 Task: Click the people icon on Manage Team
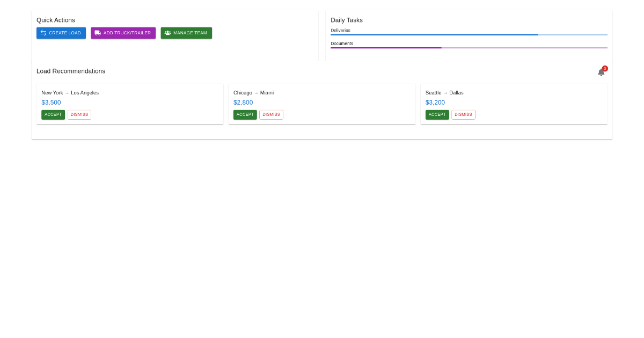(x=167, y=33)
